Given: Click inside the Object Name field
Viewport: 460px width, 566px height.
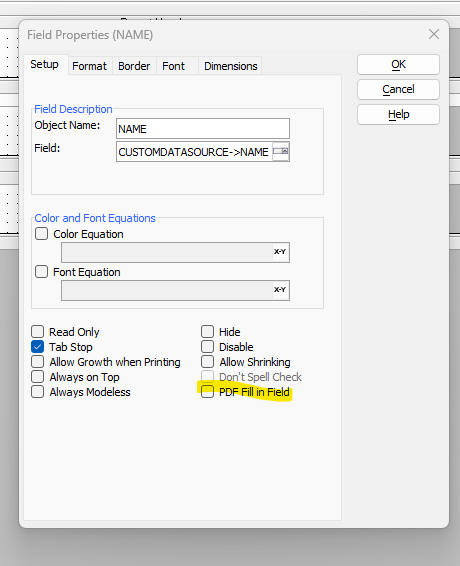Looking at the screenshot, I should (x=203, y=129).
